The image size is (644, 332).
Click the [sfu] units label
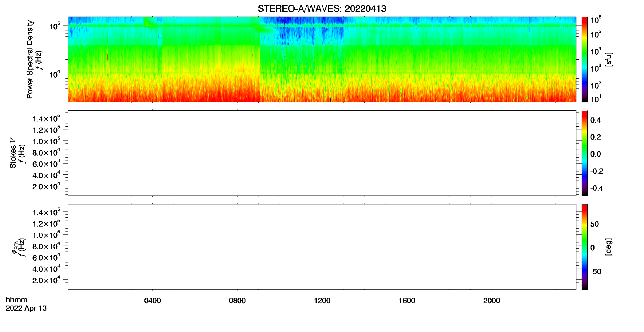(x=609, y=59)
